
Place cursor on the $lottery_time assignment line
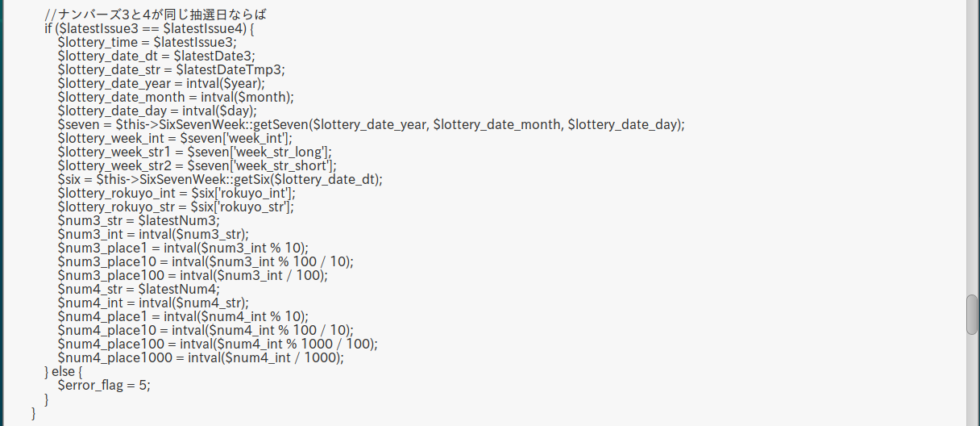147,42
